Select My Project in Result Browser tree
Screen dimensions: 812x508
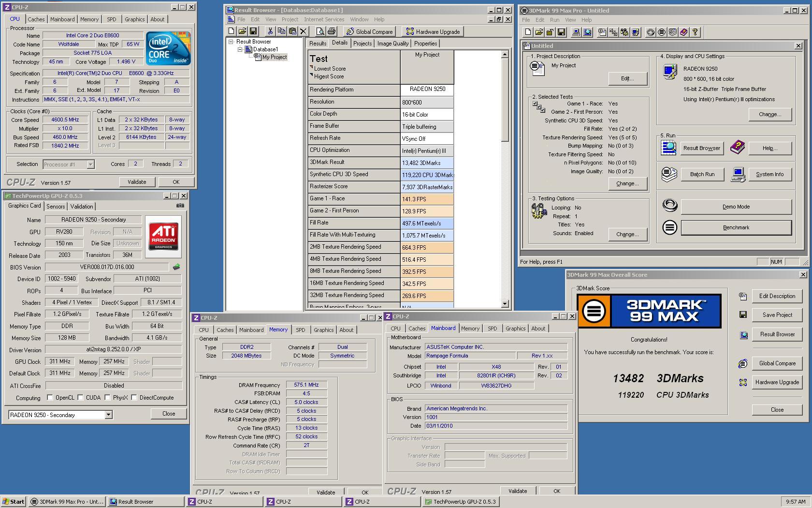274,57
